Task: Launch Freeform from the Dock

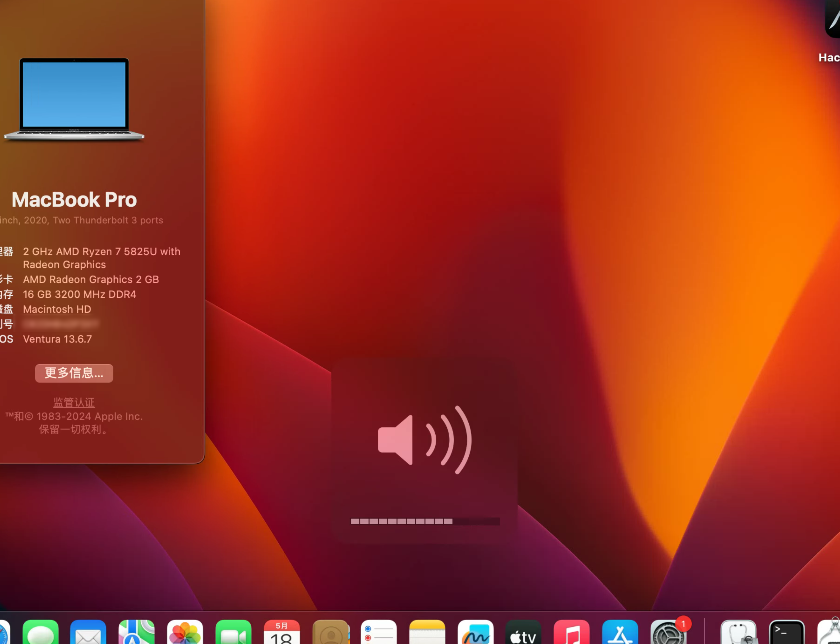Action: coord(475,632)
